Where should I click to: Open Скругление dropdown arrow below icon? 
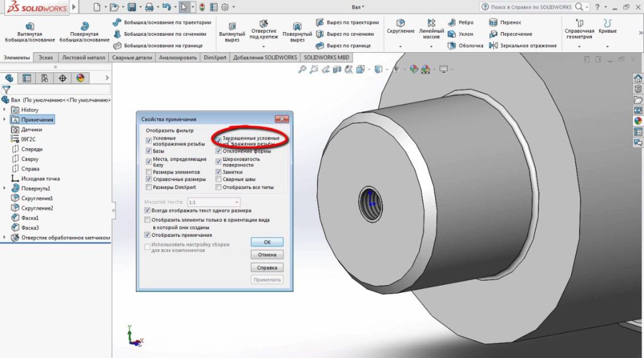tap(401, 46)
